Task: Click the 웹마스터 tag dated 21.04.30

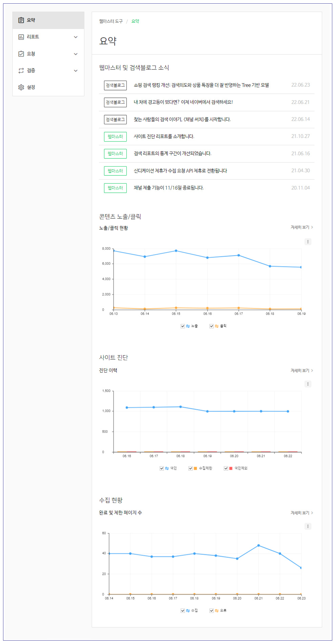Action: [115, 171]
